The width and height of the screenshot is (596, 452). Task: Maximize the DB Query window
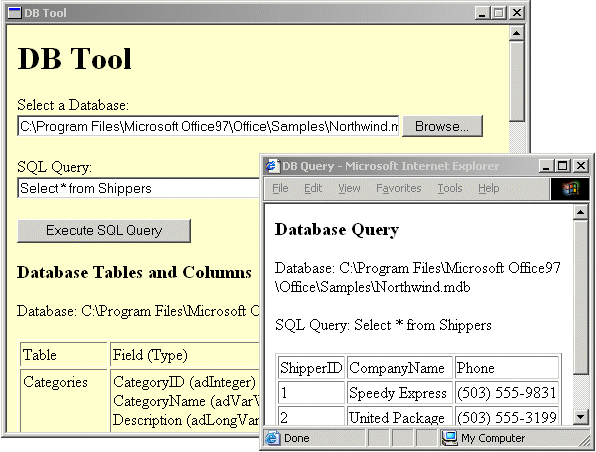pos(563,166)
